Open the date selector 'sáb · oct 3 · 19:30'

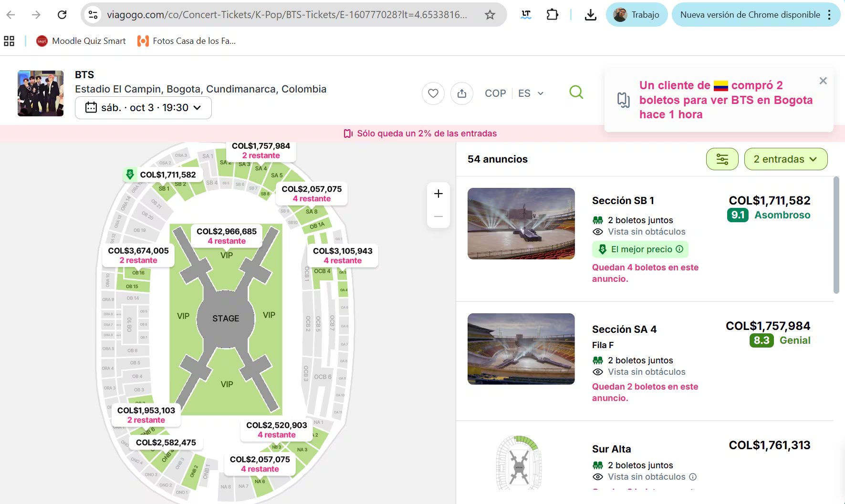click(143, 107)
